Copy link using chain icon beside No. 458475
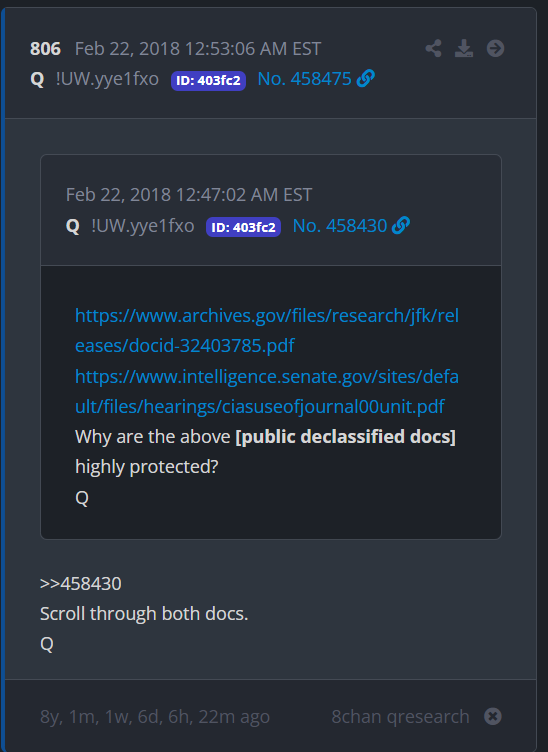Screen dimensions: 548x752 coord(366,78)
